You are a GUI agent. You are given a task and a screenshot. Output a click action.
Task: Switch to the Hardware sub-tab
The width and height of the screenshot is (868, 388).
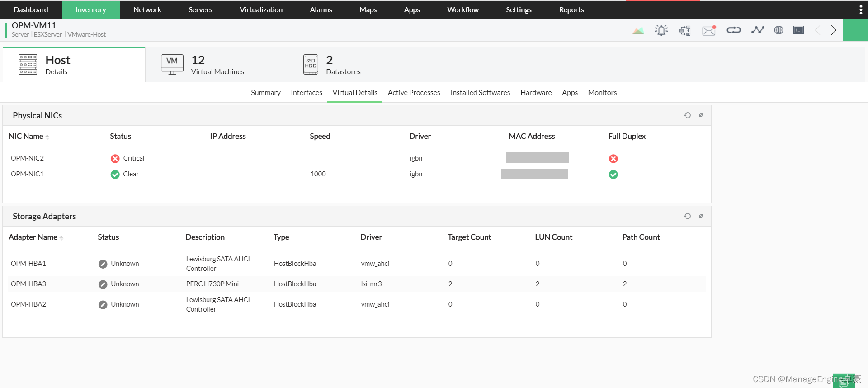[x=536, y=92]
